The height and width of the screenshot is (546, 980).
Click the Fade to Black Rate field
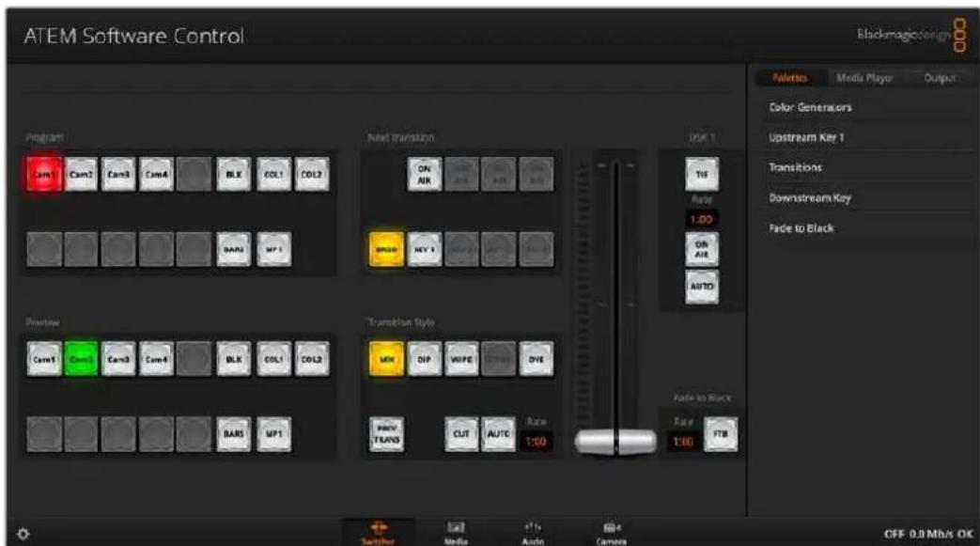pos(682,442)
